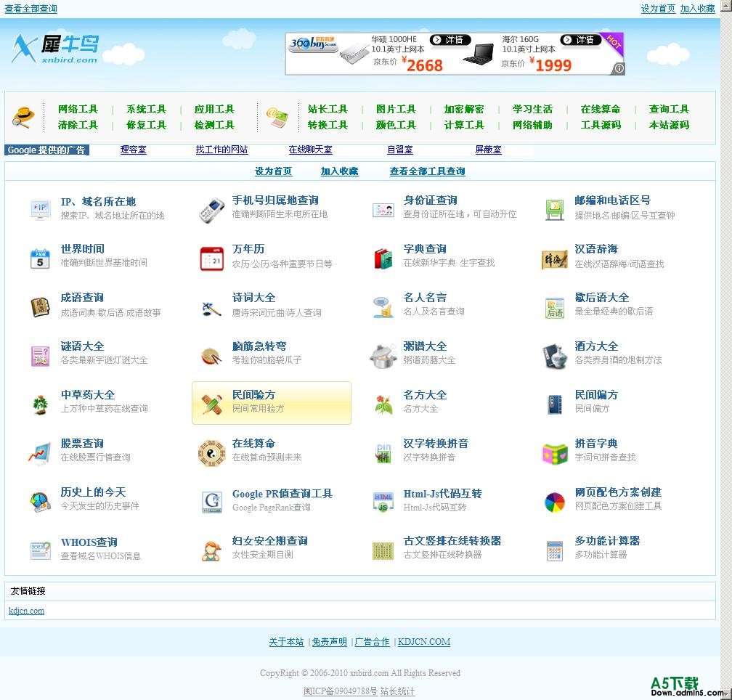Click the 找工作的网站 ad link
This screenshot has width=732, height=700.
[x=221, y=150]
